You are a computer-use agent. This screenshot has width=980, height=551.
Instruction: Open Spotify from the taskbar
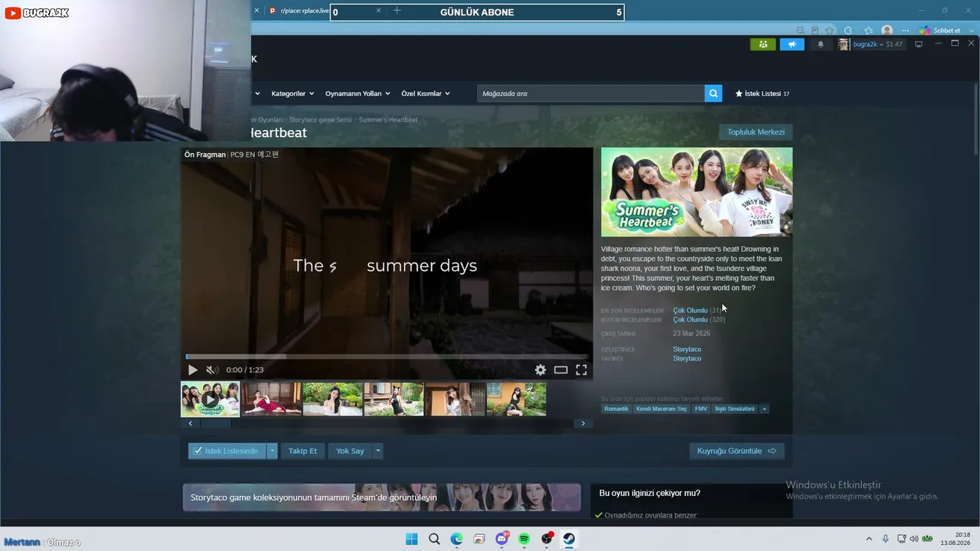524,539
